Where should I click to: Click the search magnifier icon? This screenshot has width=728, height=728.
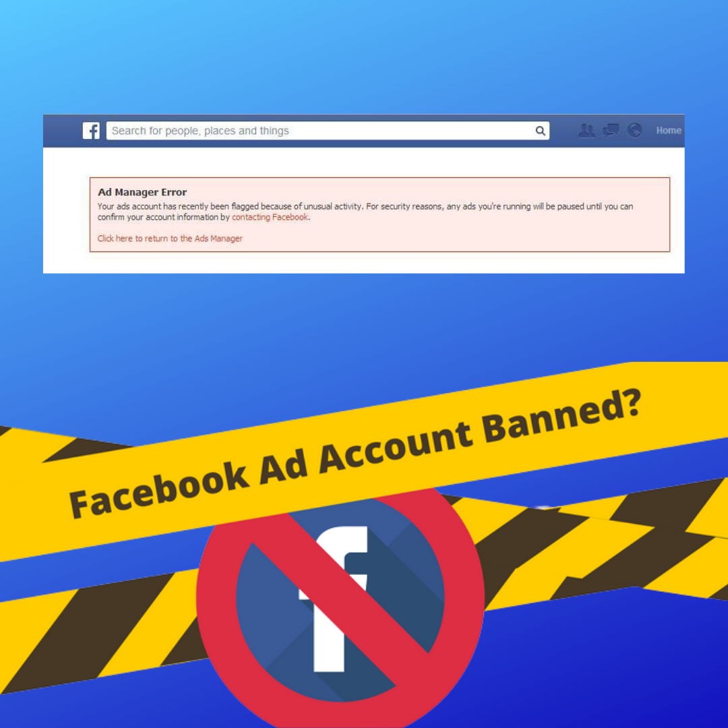point(540,131)
